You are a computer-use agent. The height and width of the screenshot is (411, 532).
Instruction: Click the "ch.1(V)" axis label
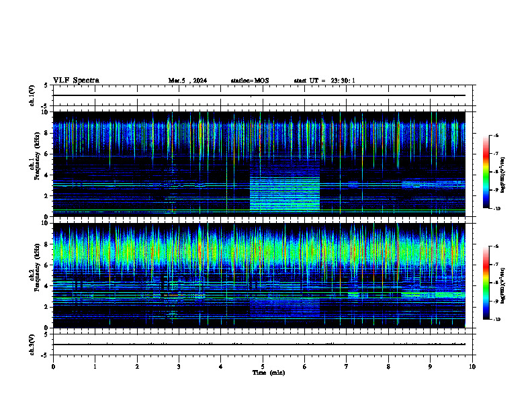point(32,95)
